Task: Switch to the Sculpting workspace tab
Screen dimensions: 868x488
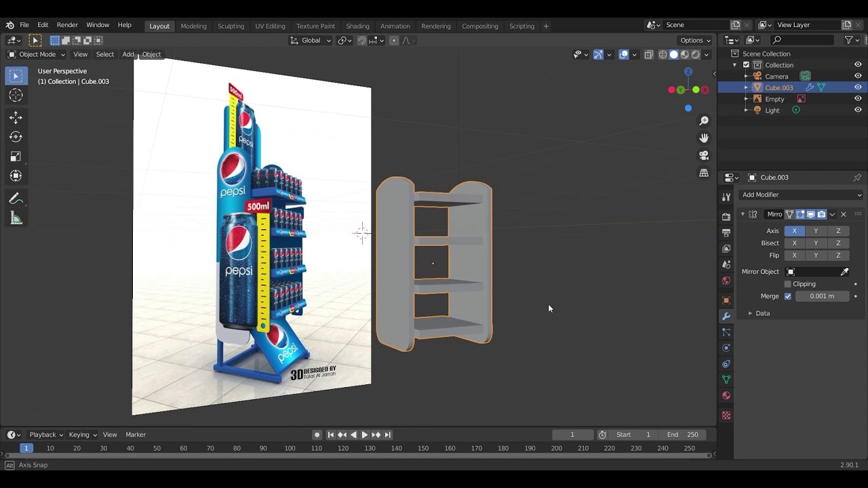Action: (231, 26)
